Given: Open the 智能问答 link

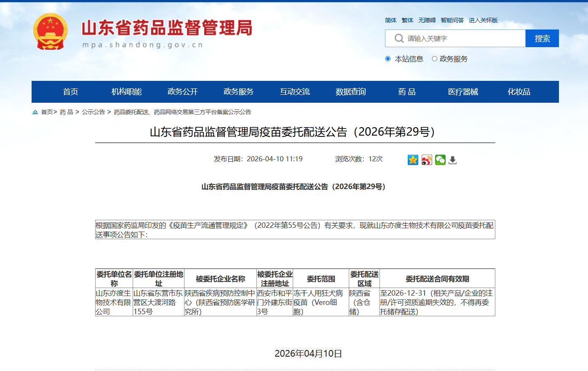Looking at the screenshot, I should tap(452, 20).
